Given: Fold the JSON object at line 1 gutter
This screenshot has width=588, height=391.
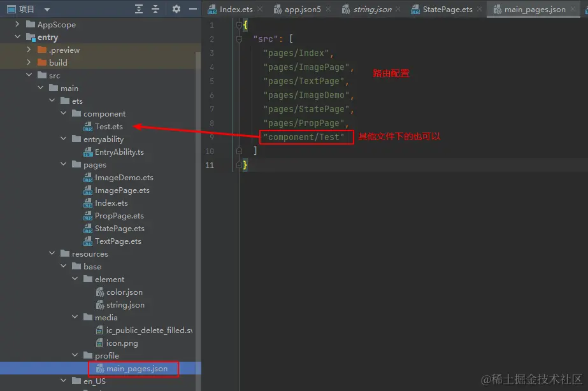Looking at the screenshot, I should (x=239, y=25).
